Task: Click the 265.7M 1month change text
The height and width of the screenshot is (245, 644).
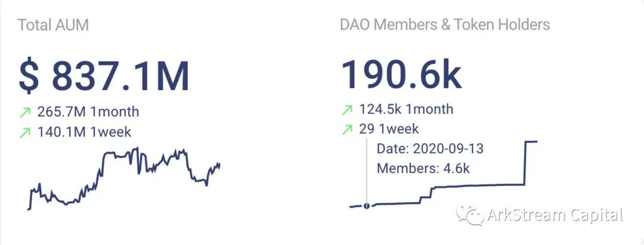Action: (88, 111)
